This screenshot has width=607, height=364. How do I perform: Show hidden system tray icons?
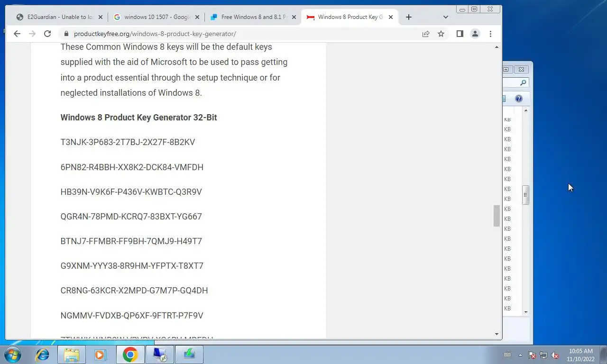(x=520, y=355)
